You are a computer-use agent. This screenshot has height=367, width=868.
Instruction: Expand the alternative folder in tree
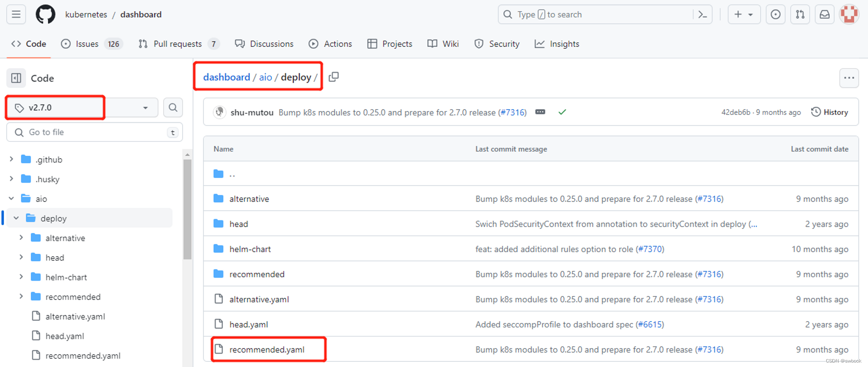pyautogui.click(x=21, y=238)
